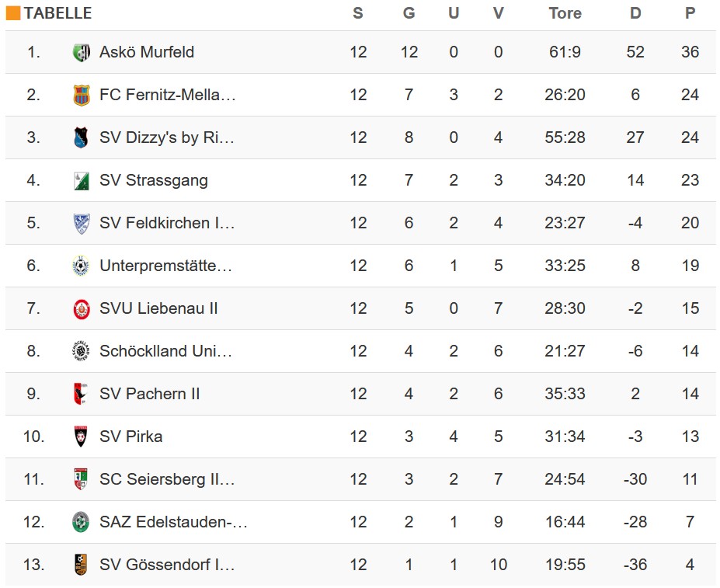This screenshot has height=588, width=720.
Task: Click the SV Strassgang team logo
Action: (81, 181)
